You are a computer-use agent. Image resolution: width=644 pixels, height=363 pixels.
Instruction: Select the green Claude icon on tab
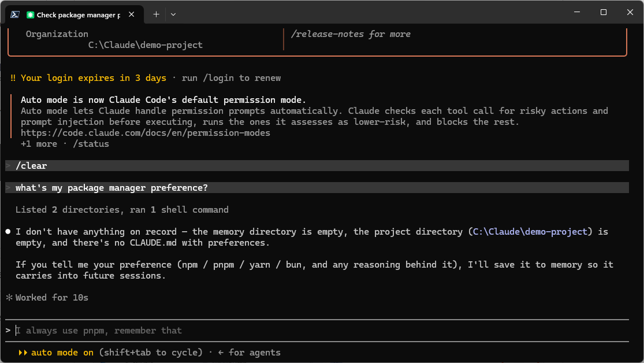(x=30, y=15)
